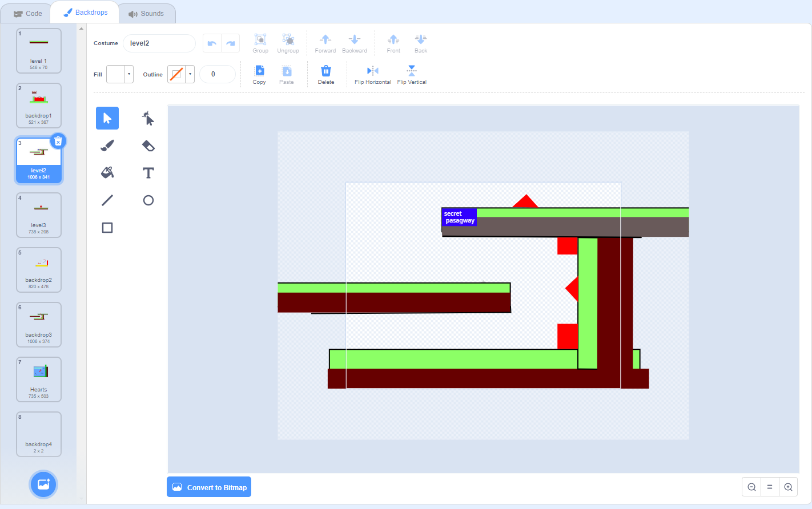Select the Hearts backdrop thumbnail
Screen dimensions: 812x509
tap(39, 379)
